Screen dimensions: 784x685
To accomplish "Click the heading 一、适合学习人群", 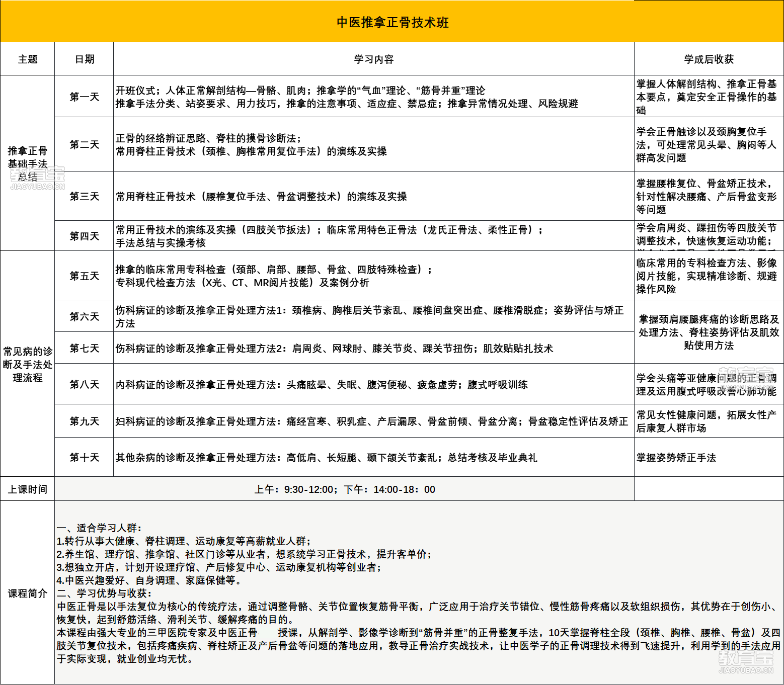I will coord(99,528).
